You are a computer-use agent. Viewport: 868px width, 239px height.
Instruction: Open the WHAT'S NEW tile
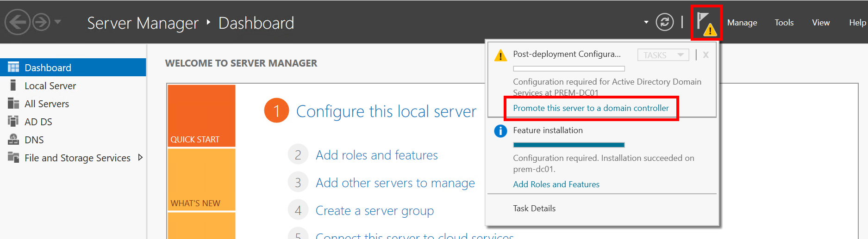(x=201, y=179)
